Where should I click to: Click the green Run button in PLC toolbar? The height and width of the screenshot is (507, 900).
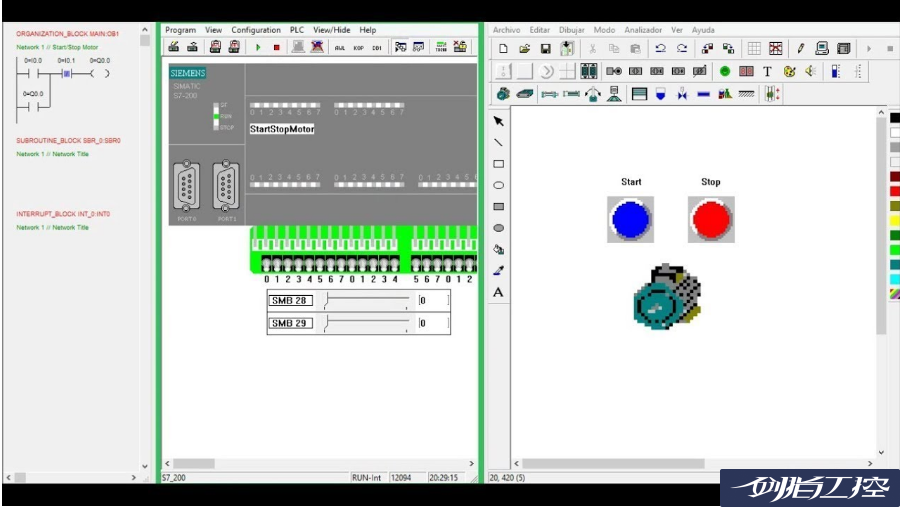click(258, 47)
